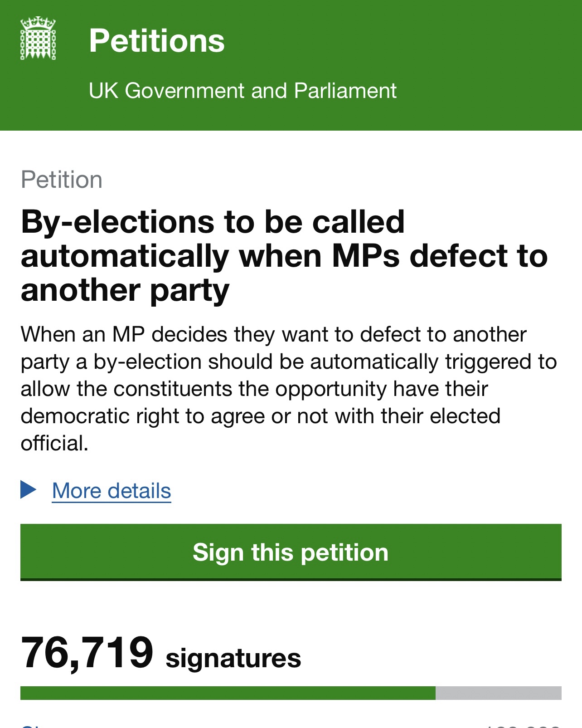Image resolution: width=582 pixels, height=728 pixels.
Task: Click the green filled part of signature bar
Action: 228,693
